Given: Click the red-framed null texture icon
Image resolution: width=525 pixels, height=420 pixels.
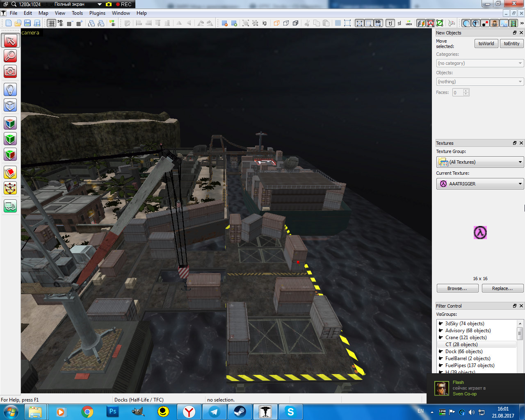Looking at the screenshot, I should (431, 23).
